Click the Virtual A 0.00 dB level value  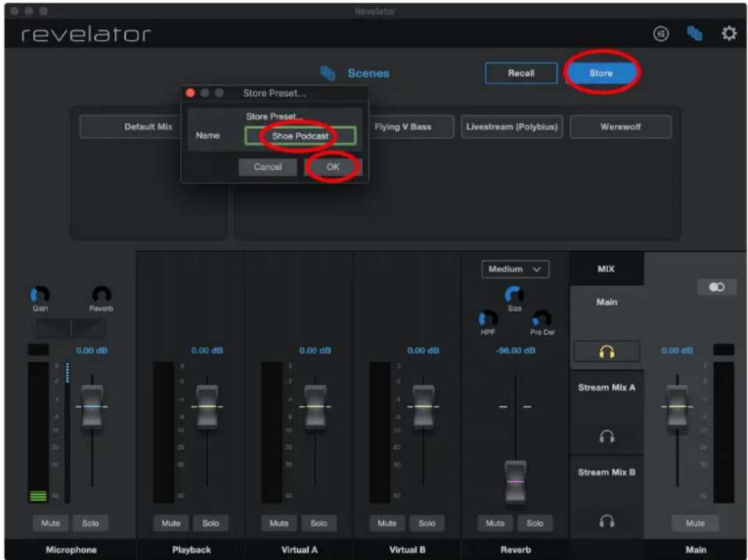[315, 351]
